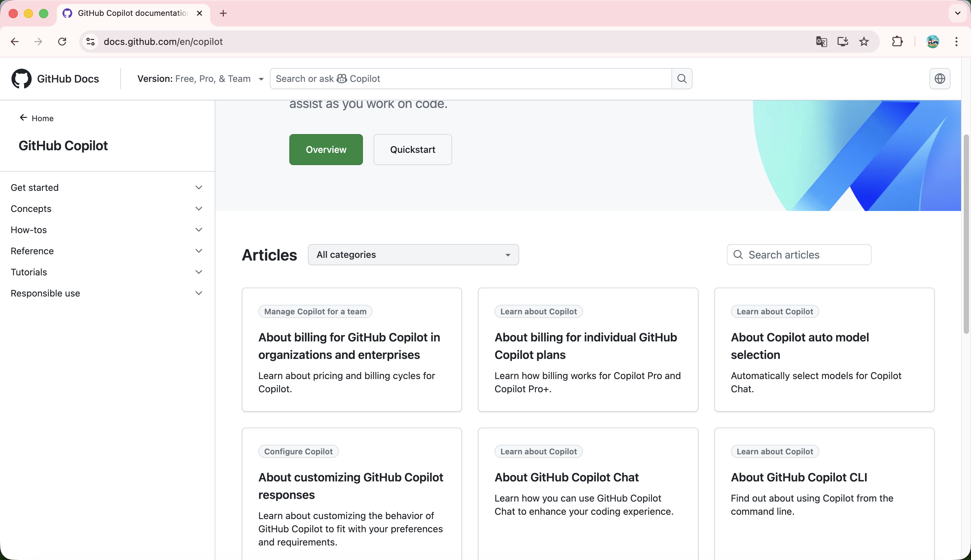This screenshot has height=560, width=971.
Task: Click the search magnifier button
Action: click(x=682, y=79)
